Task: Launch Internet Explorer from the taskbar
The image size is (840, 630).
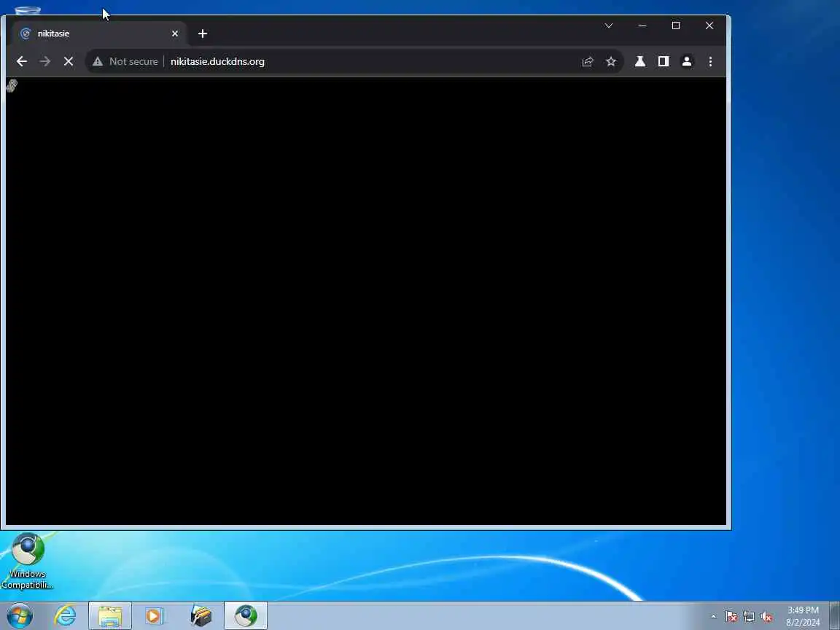Action: [66, 615]
